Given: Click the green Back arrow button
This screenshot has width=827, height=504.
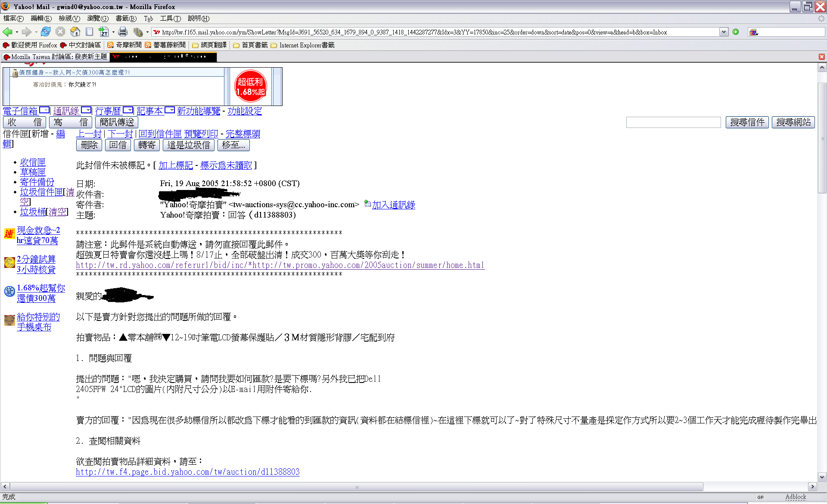Looking at the screenshot, I should pyautogui.click(x=7, y=32).
